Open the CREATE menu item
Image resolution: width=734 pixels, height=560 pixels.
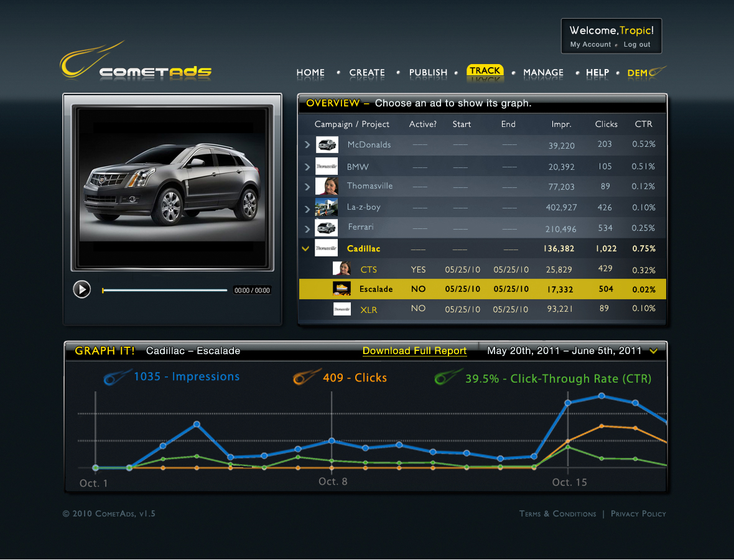tap(367, 73)
